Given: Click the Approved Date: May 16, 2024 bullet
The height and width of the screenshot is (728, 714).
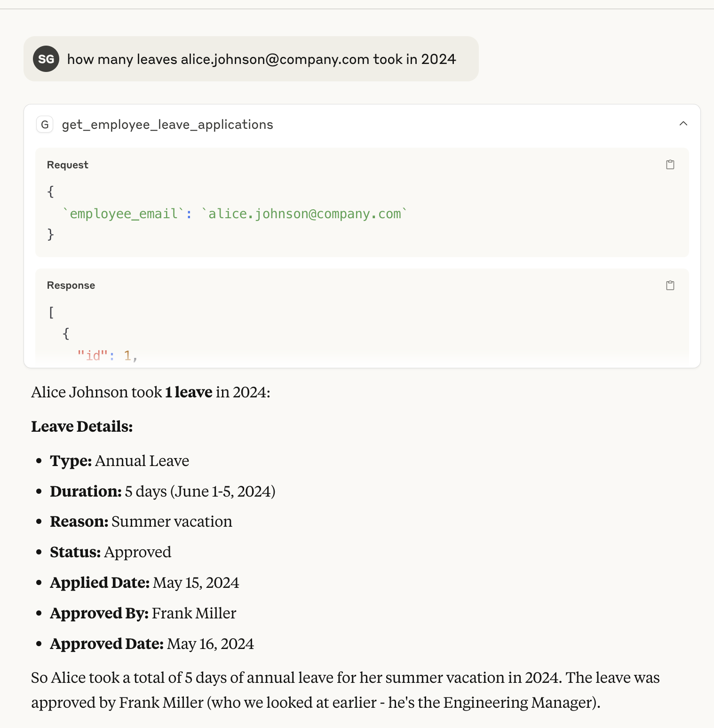Looking at the screenshot, I should click(152, 644).
